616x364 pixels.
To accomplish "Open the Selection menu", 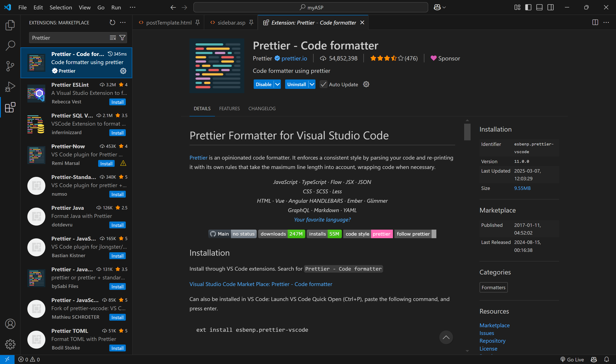I will tap(61, 7).
